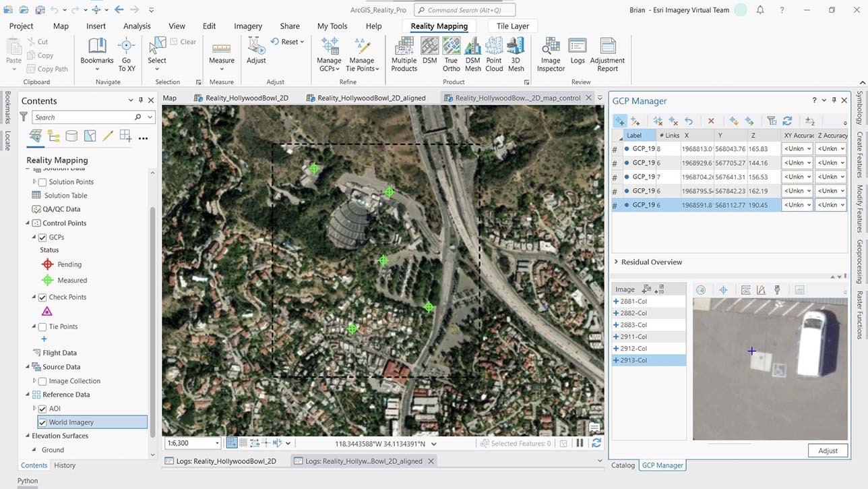The height and width of the screenshot is (489, 868).
Task: Uncheck the World Imagery layer checkbox
Action: 42,422
